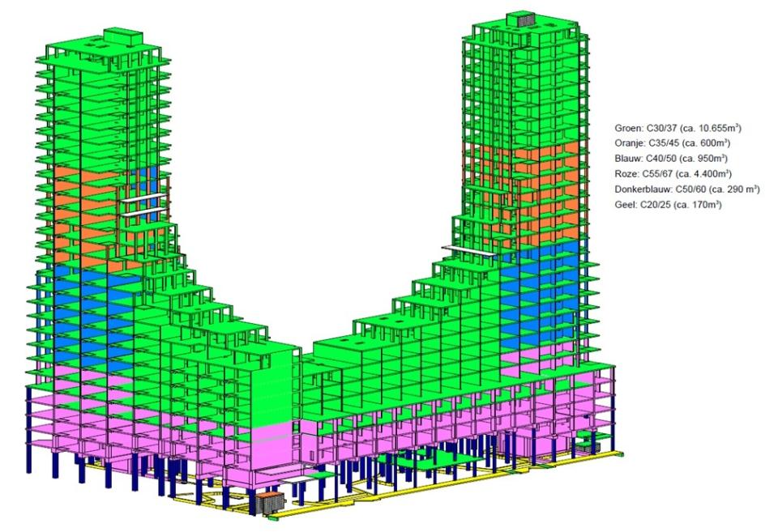Viewport: 778px width, 532px height.
Task: Select the Roze C55/67 legend entry
Action: (673, 174)
